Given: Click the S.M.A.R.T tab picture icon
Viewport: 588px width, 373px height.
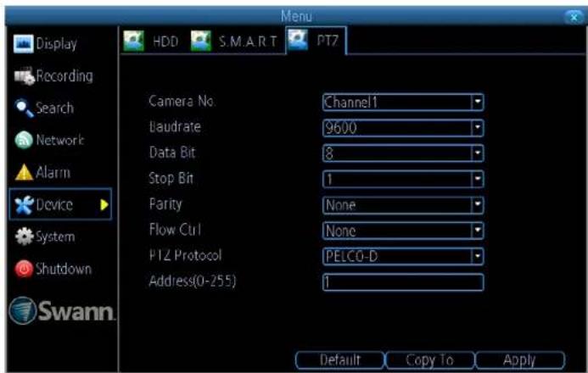Looking at the screenshot, I should tap(200, 41).
